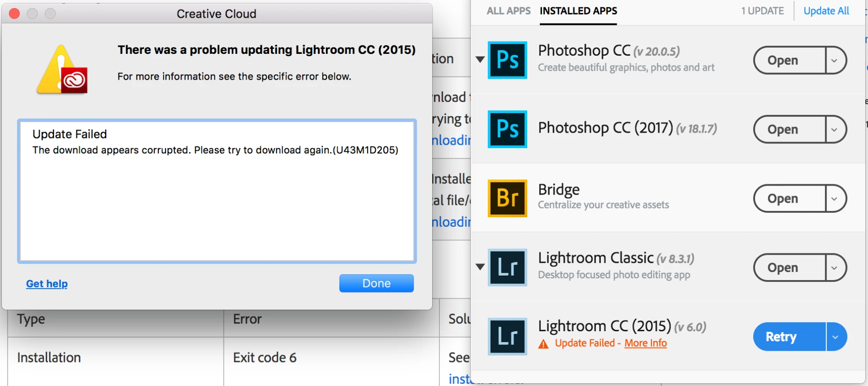
Task: Close the Creative Cloud dialog with red button
Action: (14, 14)
